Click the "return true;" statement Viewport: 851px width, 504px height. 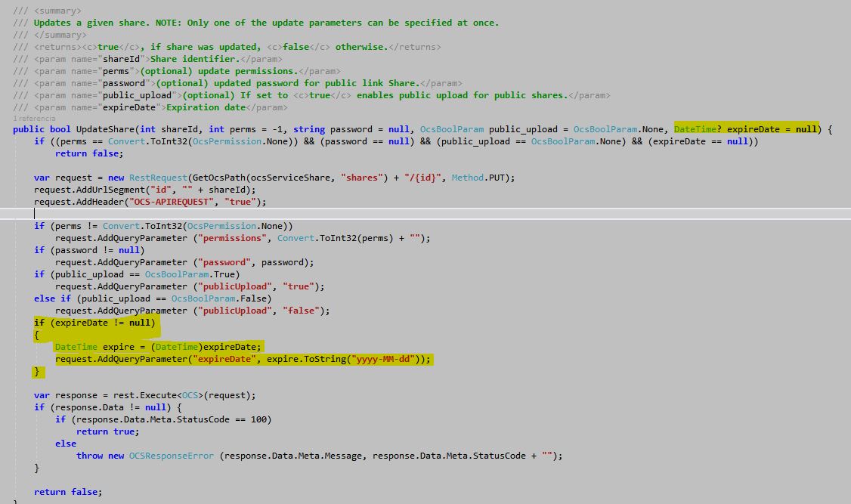tap(107, 432)
